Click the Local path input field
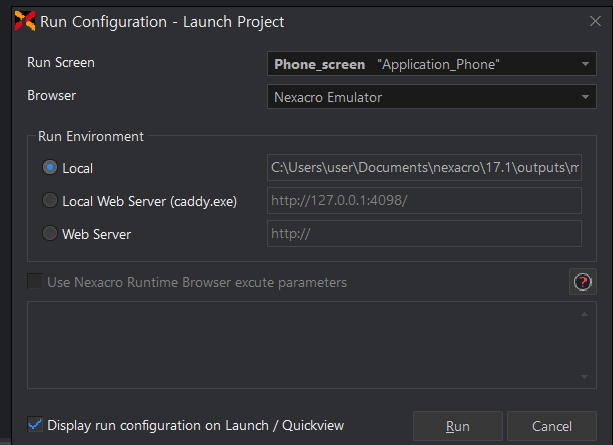 point(424,167)
